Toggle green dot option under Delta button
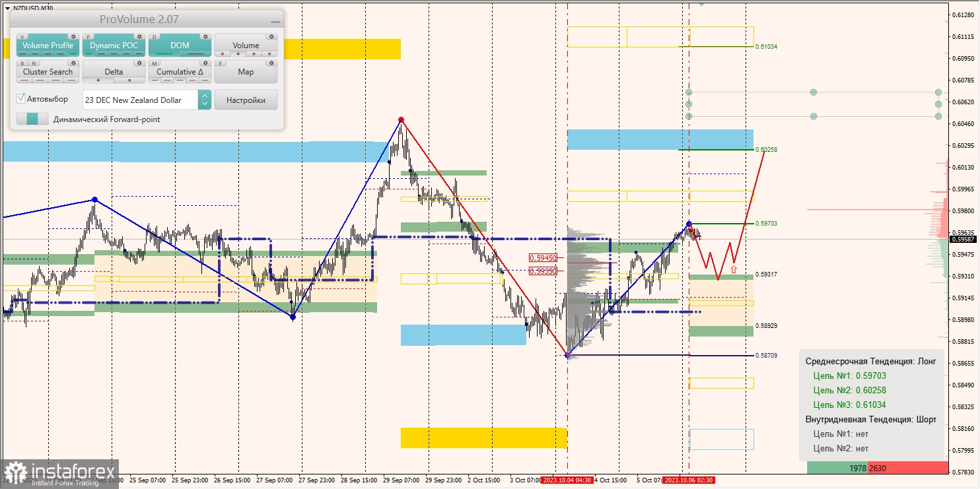This screenshot has width=980, height=489. [98, 81]
